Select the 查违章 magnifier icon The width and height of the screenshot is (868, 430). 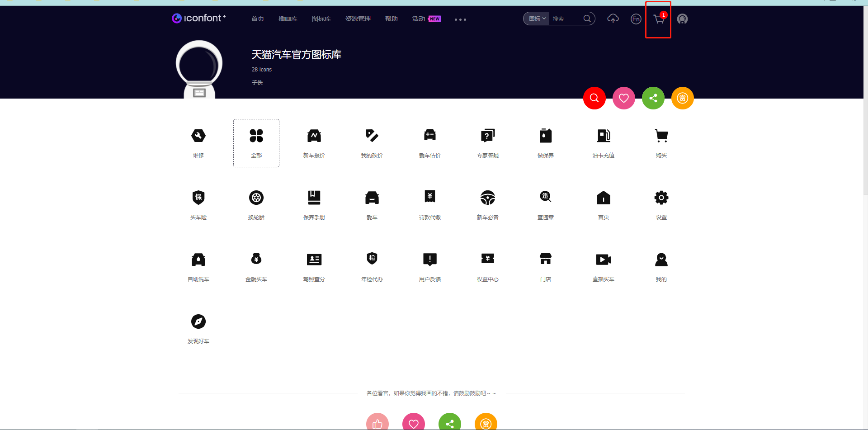(x=546, y=197)
